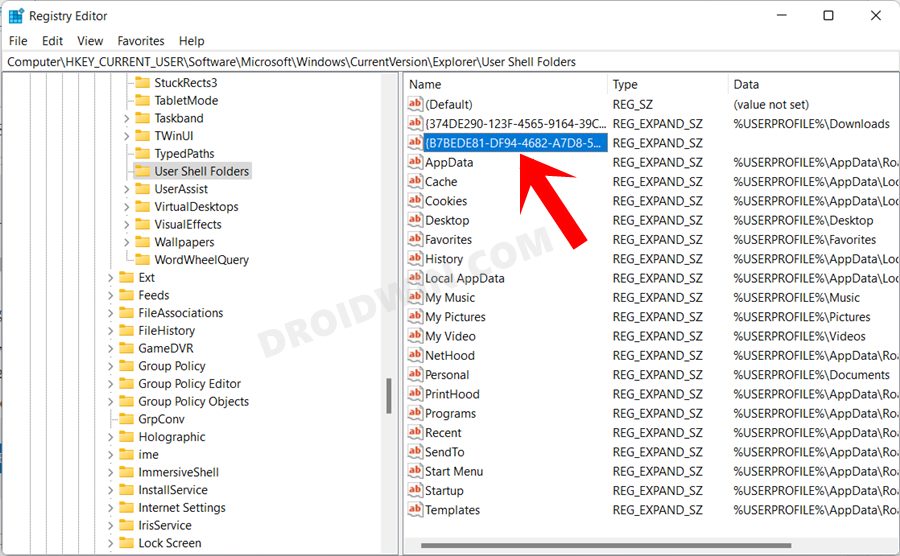Expand the VisualEffects key
Screen dimensions: 900x556
pyautogui.click(x=126, y=224)
